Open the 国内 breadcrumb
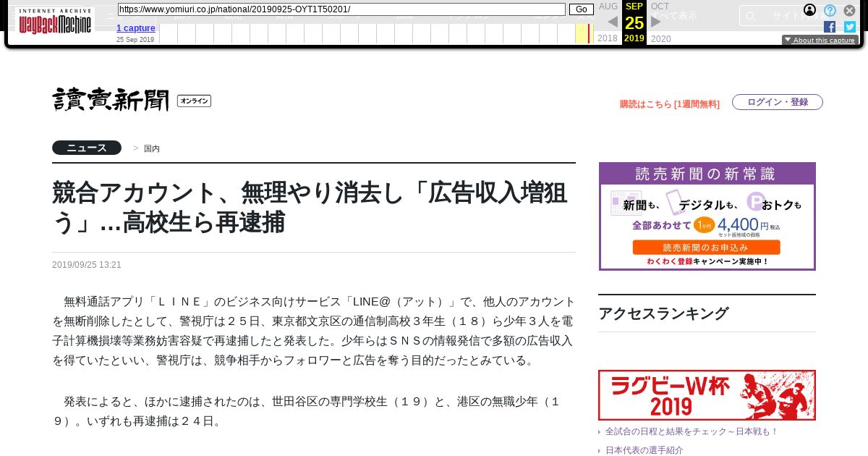 point(152,148)
